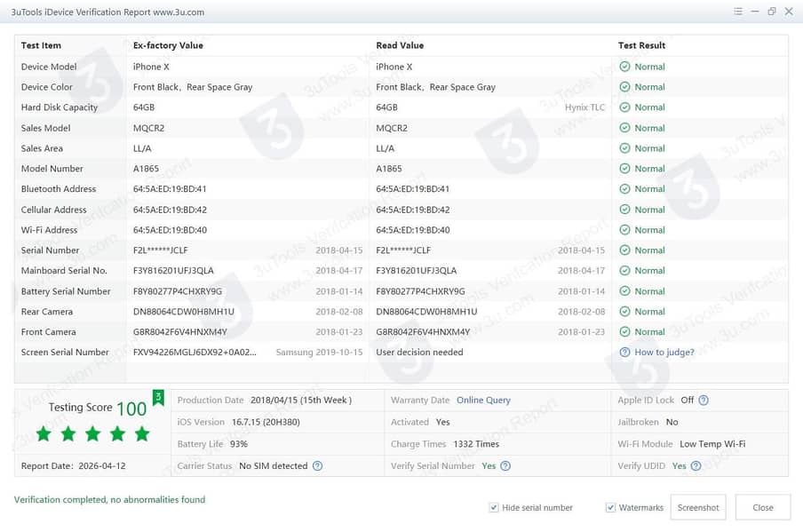The image size is (803, 532).
Task: Click the Report Date 2026-04-12 text
Action: click(x=73, y=466)
